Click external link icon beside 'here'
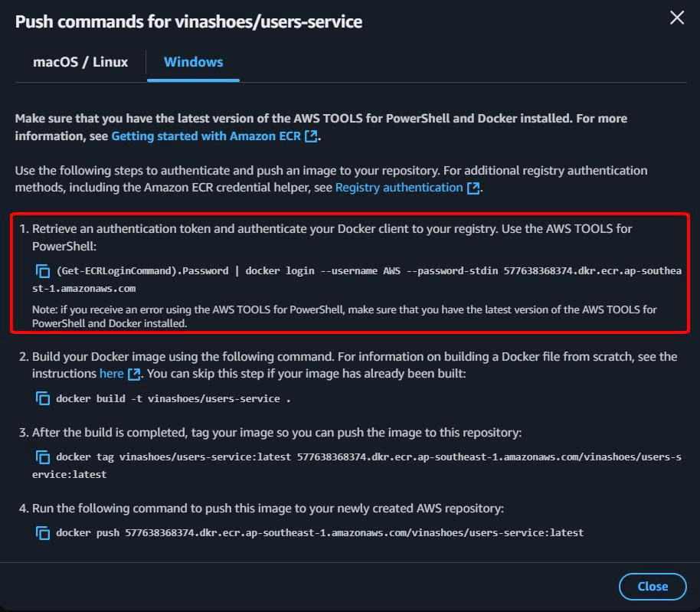This screenshot has height=612, width=700. tap(134, 374)
